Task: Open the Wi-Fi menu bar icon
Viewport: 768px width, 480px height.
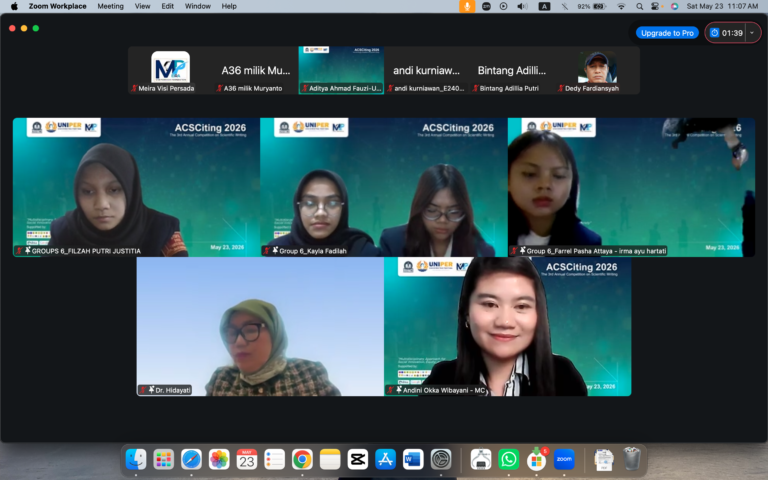Action: point(621,6)
